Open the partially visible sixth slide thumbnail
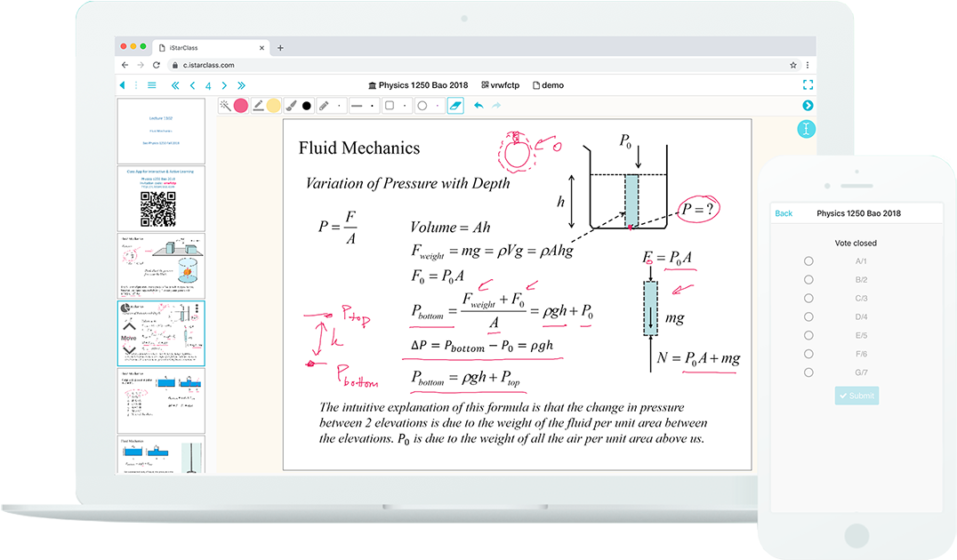Image resolution: width=957 pixels, height=560 pixels. tap(161, 454)
